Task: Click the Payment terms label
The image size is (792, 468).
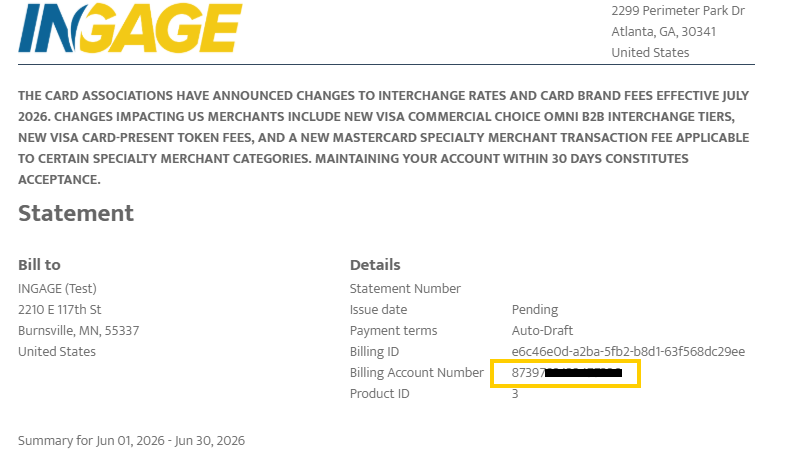Action: click(x=393, y=331)
